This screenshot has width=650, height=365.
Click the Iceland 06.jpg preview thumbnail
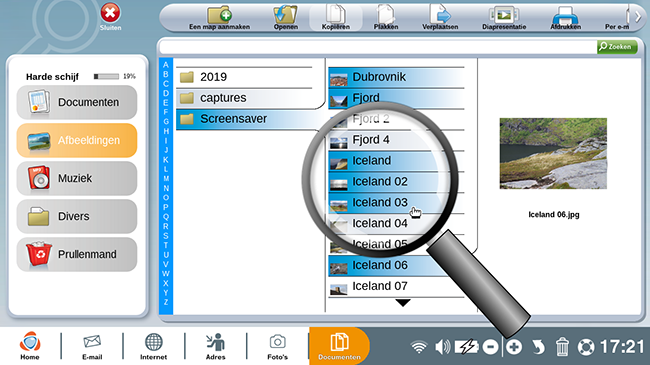click(x=553, y=153)
